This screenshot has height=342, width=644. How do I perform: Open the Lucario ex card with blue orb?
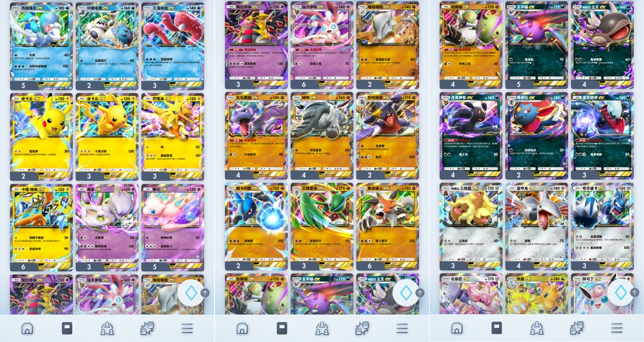pos(256,227)
